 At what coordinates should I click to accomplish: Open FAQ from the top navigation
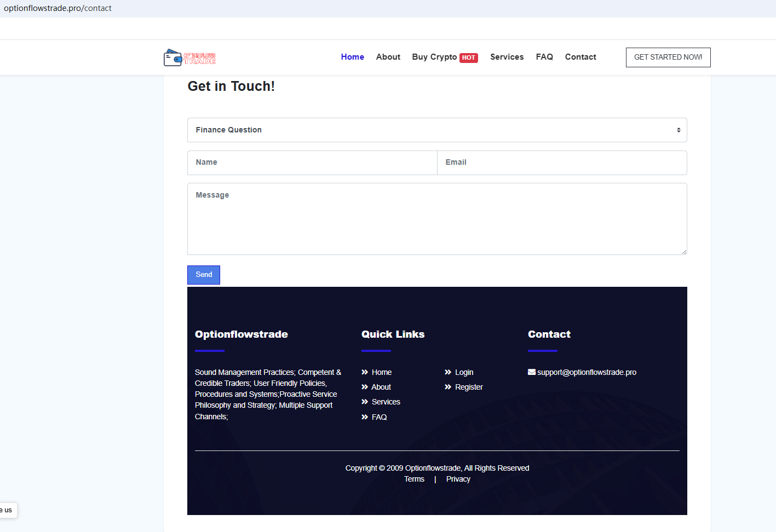(x=544, y=57)
